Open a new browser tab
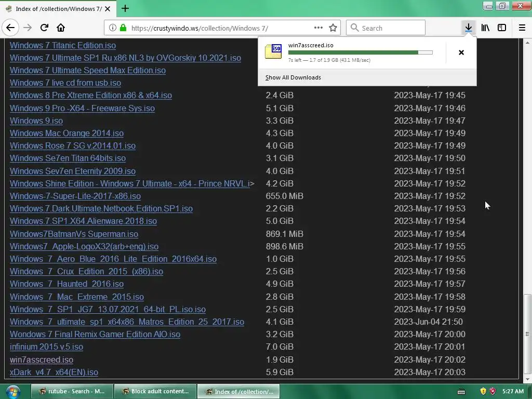 click(x=125, y=8)
